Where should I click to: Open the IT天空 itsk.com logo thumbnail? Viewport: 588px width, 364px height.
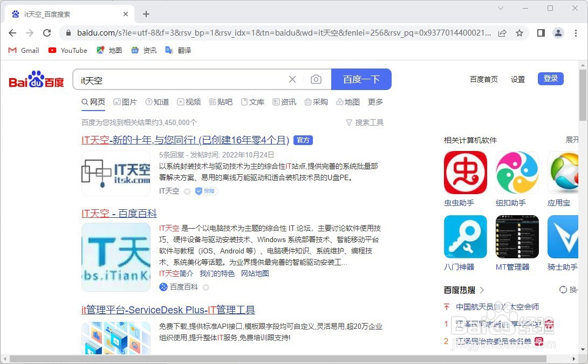click(x=116, y=173)
